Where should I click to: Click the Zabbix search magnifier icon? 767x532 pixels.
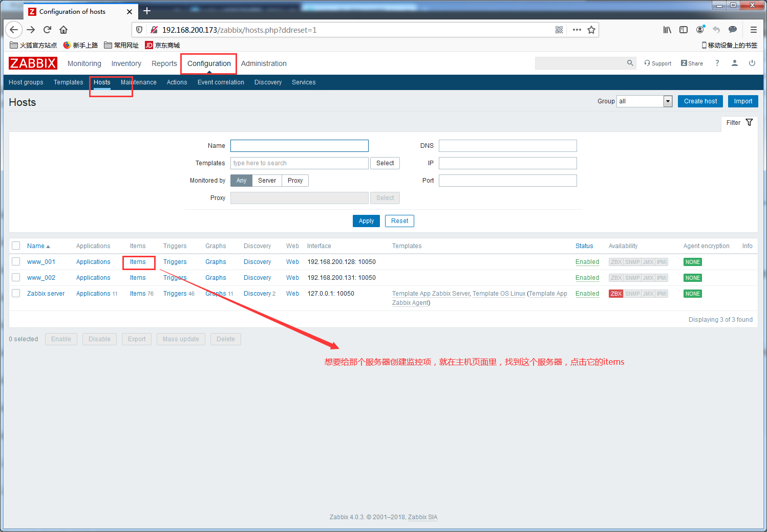point(630,63)
